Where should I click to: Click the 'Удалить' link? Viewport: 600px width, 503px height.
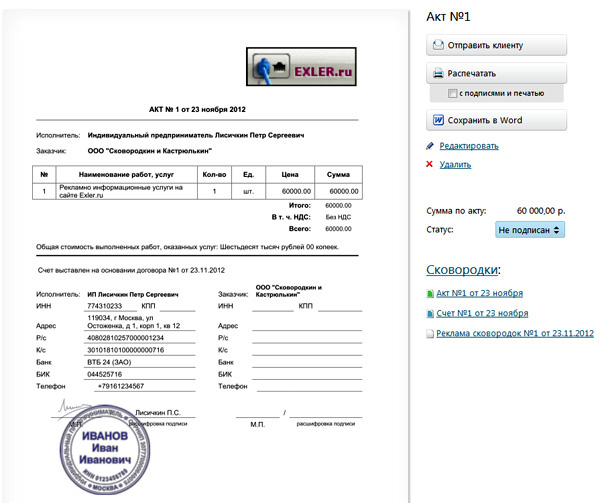[455, 164]
